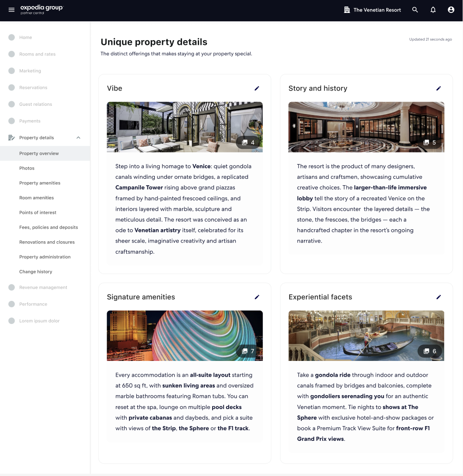Open Revenue management in the sidebar
The width and height of the screenshot is (463, 476).
tap(43, 287)
